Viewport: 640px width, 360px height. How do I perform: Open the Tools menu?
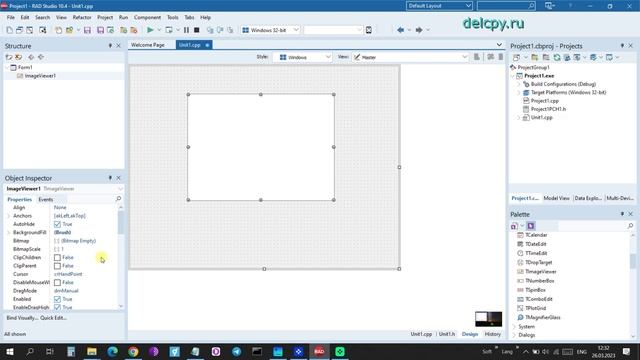(x=173, y=18)
